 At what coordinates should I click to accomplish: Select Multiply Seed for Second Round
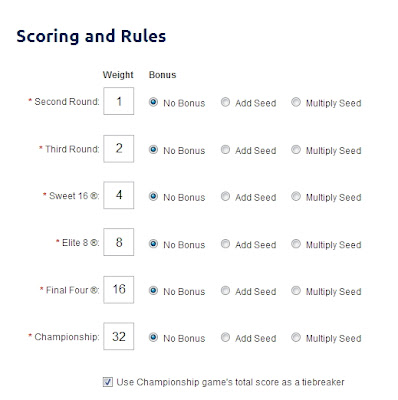(x=296, y=102)
